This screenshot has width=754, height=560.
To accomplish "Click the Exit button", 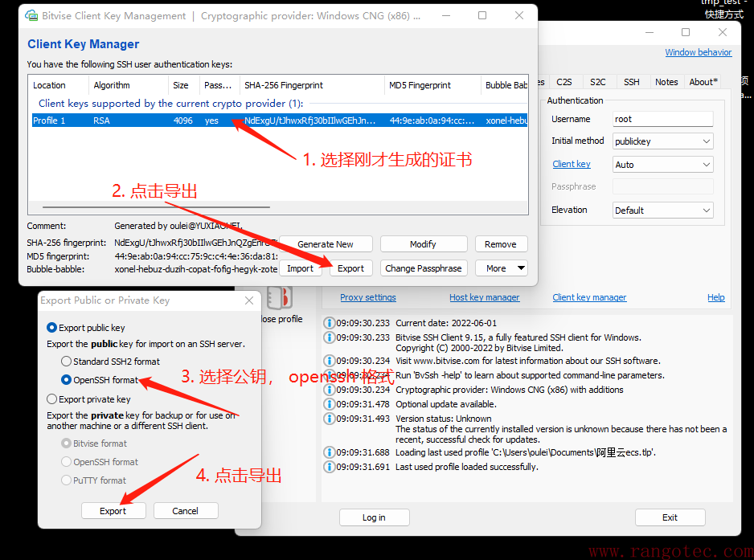I will (x=670, y=517).
